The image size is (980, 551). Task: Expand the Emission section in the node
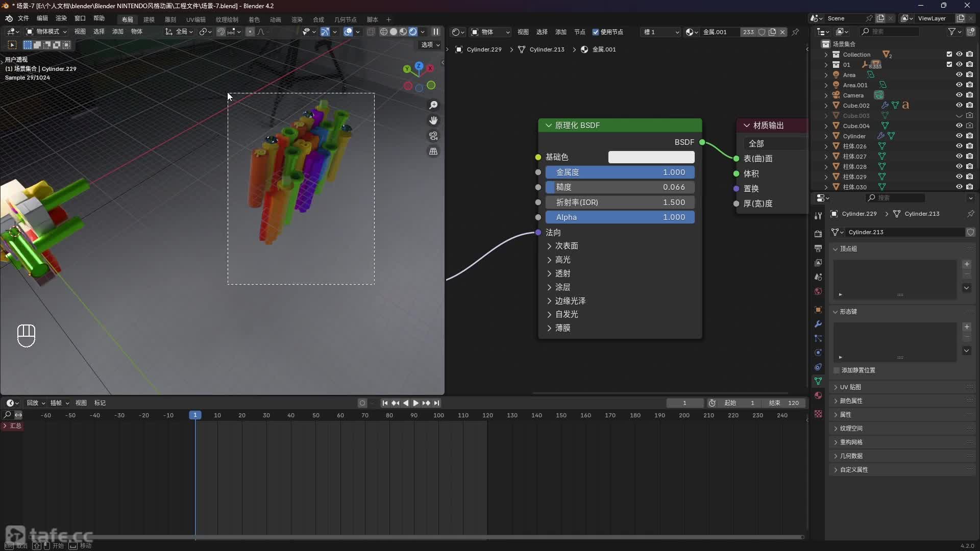click(549, 314)
